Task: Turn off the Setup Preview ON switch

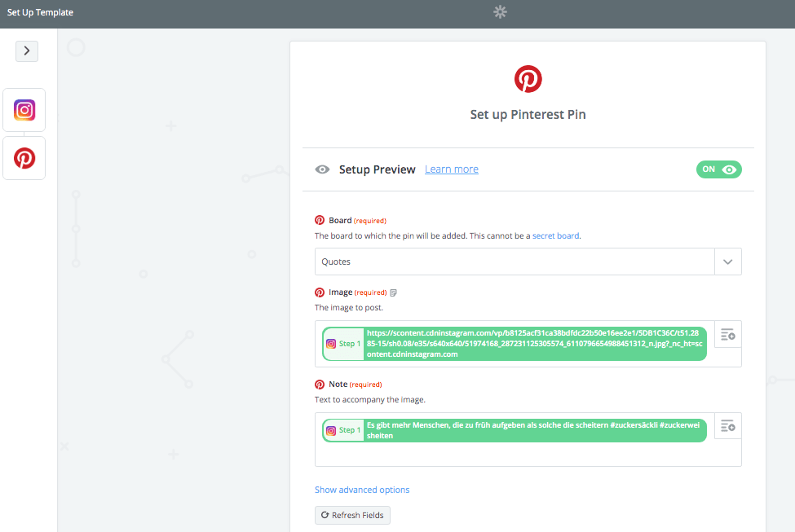Action: pos(718,169)
